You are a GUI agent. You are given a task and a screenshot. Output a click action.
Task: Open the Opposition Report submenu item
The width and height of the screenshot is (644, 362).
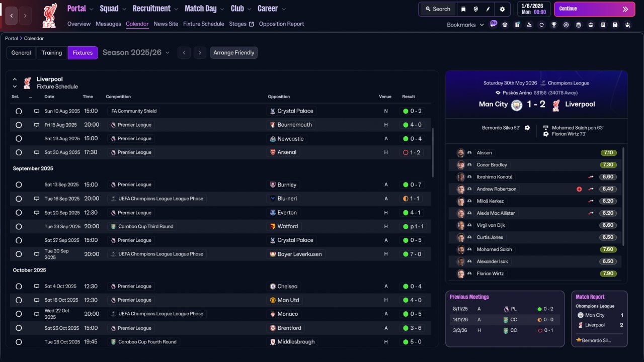click(x=281, y=24)
